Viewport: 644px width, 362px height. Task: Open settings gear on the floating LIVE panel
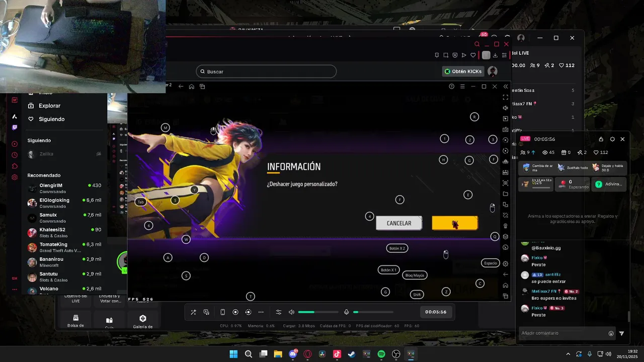(612, 139)
